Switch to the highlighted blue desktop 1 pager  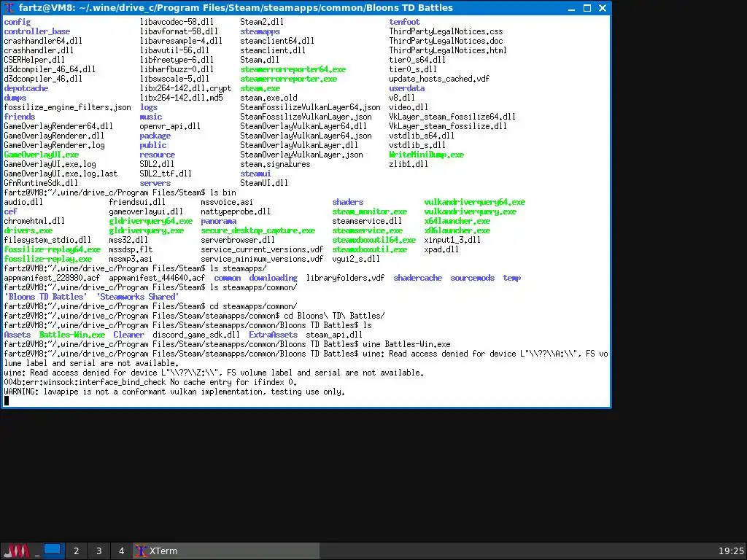tap(53, 550)
